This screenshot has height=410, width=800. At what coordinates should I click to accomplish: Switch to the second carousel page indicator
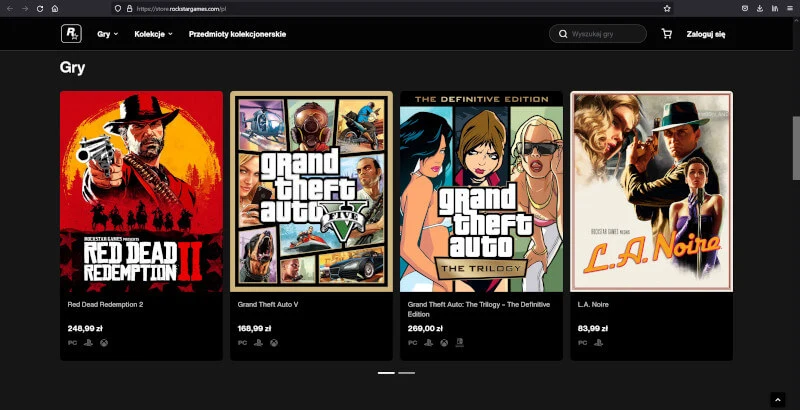pyautogui.click(x=407, y=373)
